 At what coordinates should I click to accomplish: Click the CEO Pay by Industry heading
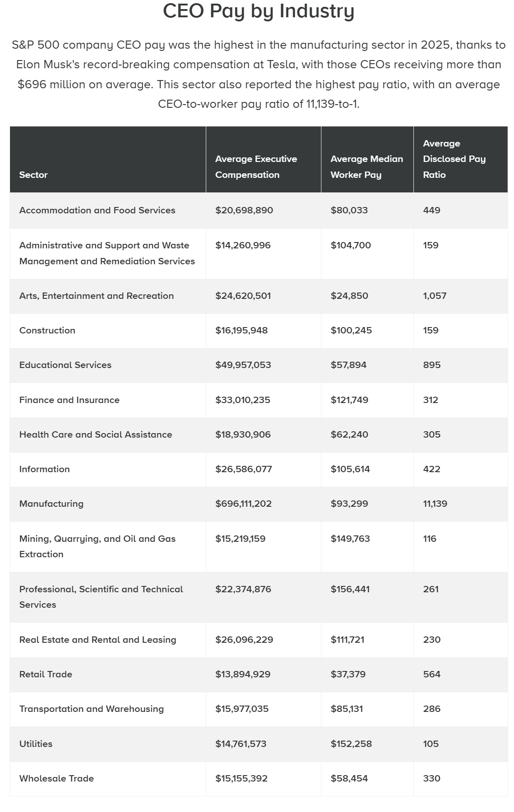[259, 11]
